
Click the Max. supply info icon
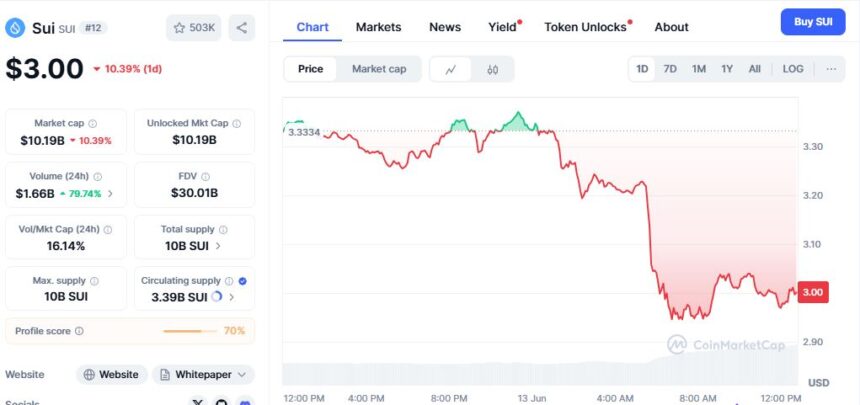pos(95,281)
